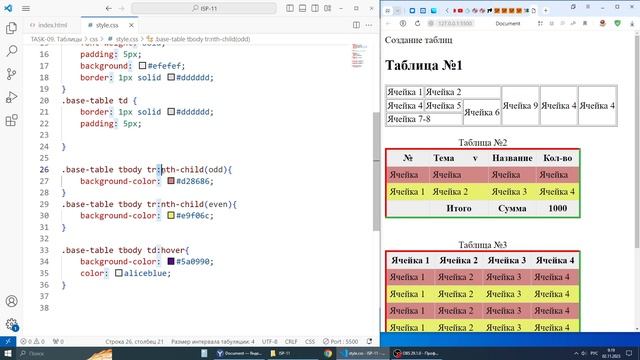Open the Run and Debug view
Screen dimensions: 640x360
click(x=11, y=97)
